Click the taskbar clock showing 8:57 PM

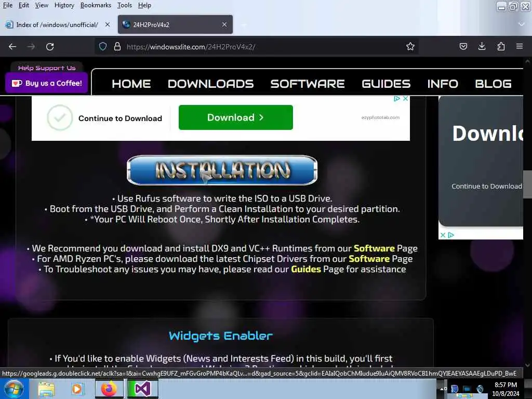point(506,389)
